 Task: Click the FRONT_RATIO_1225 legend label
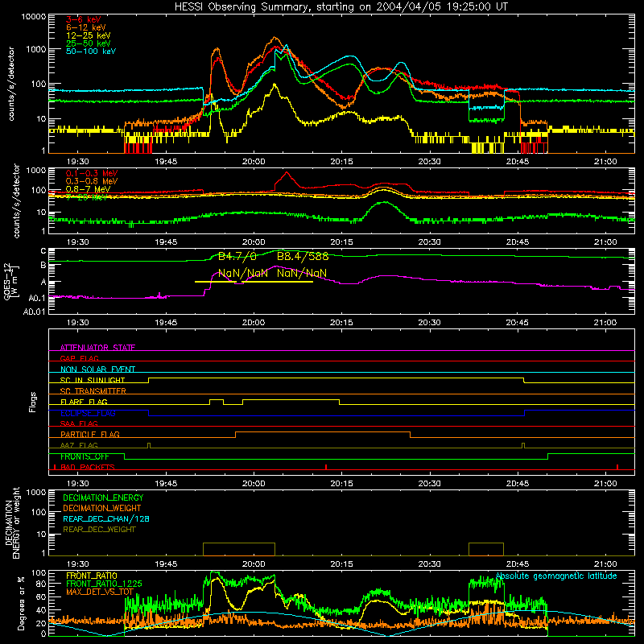point(104,584)
